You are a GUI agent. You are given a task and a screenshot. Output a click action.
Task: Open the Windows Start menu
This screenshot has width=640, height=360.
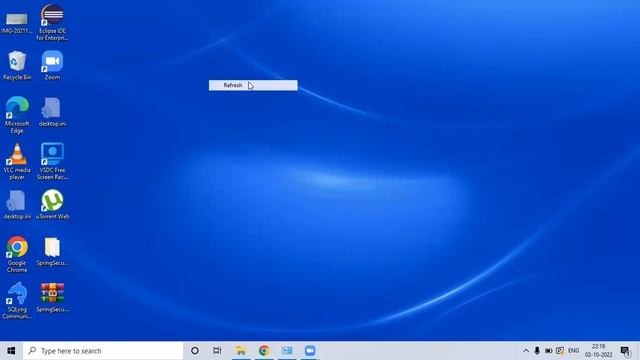pos(11,351)
